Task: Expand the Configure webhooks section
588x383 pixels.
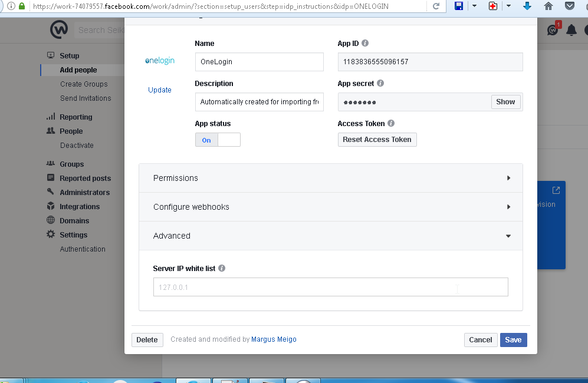Action: pyautogui.click(x=331, y=207)
